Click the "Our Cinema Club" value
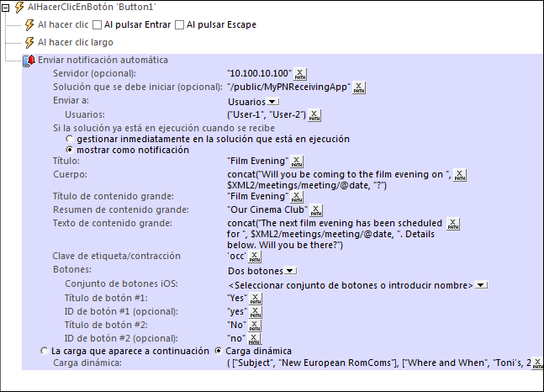The image size is (544, 392). [267, 210]
